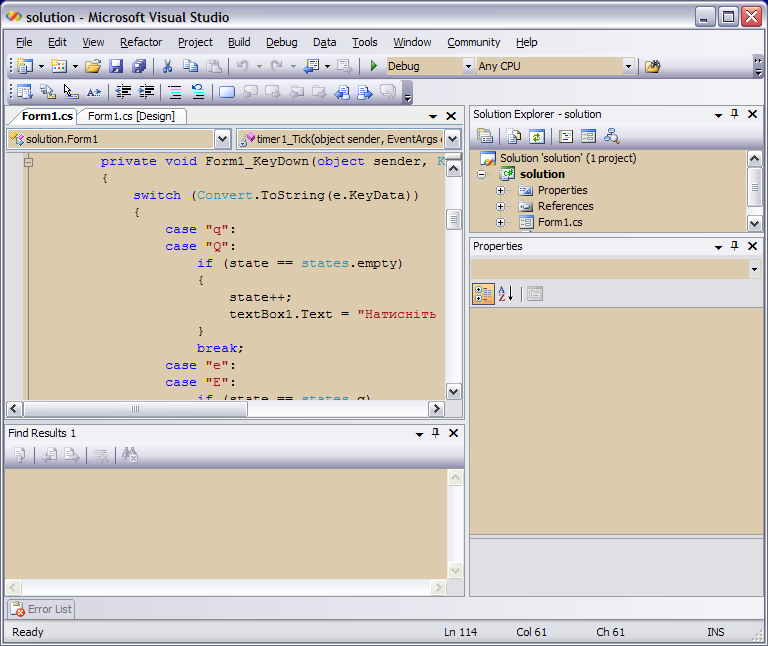Open Solution Explorer window position menu
This screenshot has width=768, height=646.
coord(718,115)
